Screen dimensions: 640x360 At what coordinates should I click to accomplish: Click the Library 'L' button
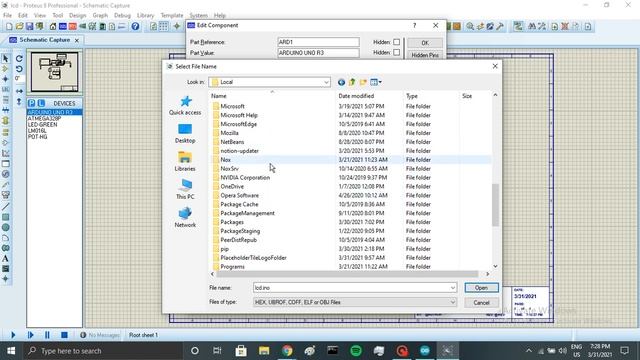coord(41,103)
